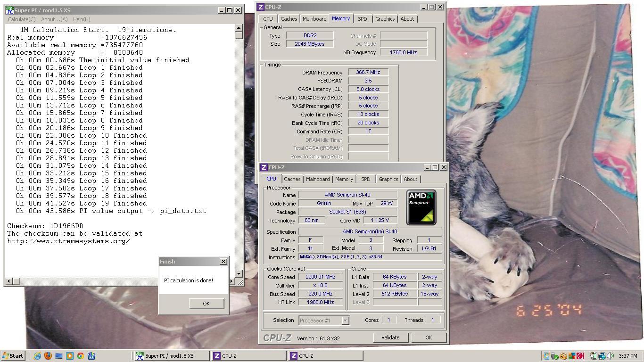Click the network connection tray icon

(x=602, y=356)
